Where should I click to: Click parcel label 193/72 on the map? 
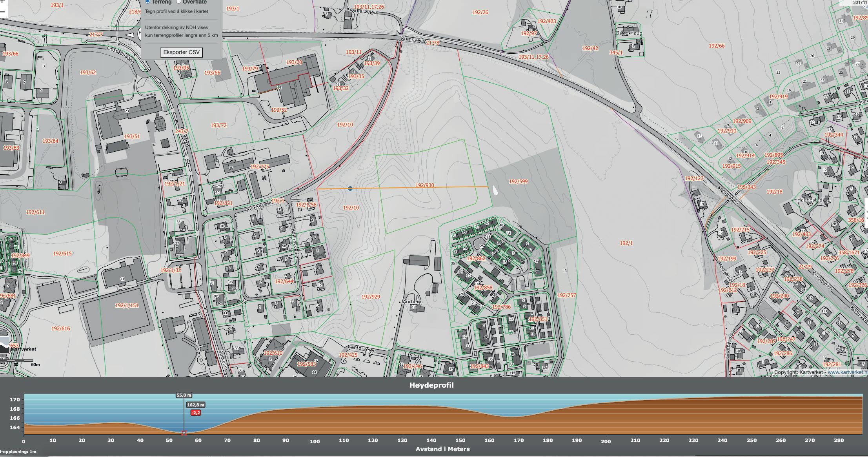tap(218, 125)
